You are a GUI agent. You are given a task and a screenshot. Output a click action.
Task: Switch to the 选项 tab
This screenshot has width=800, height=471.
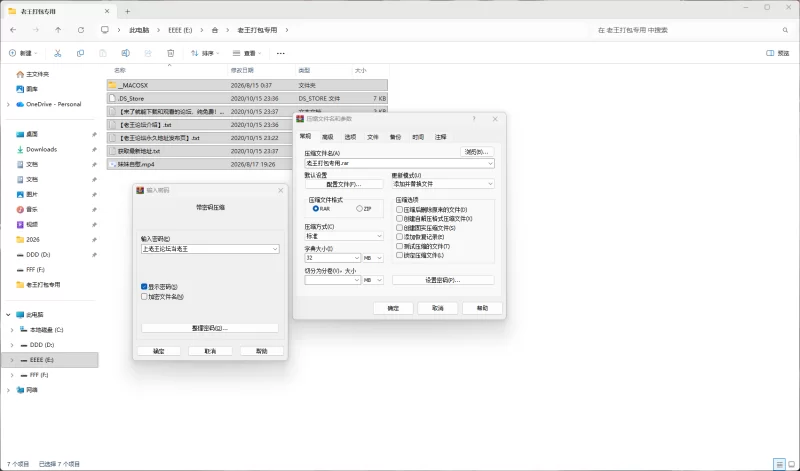350,137
